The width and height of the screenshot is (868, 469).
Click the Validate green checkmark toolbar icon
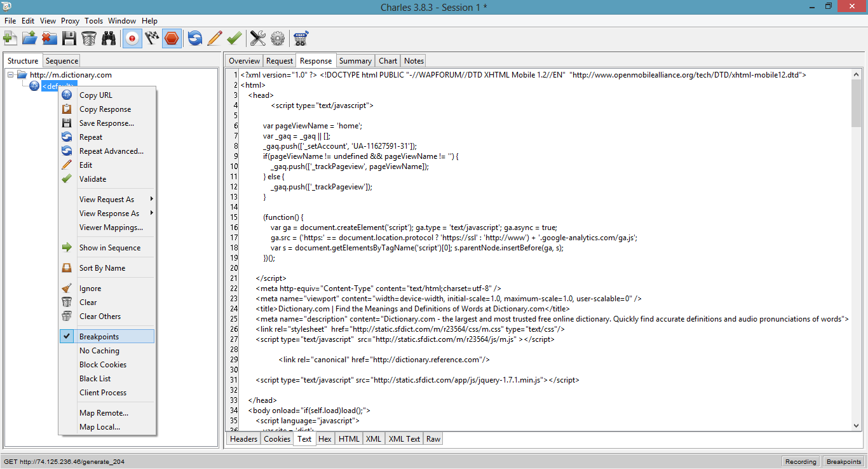coord(234,38)
